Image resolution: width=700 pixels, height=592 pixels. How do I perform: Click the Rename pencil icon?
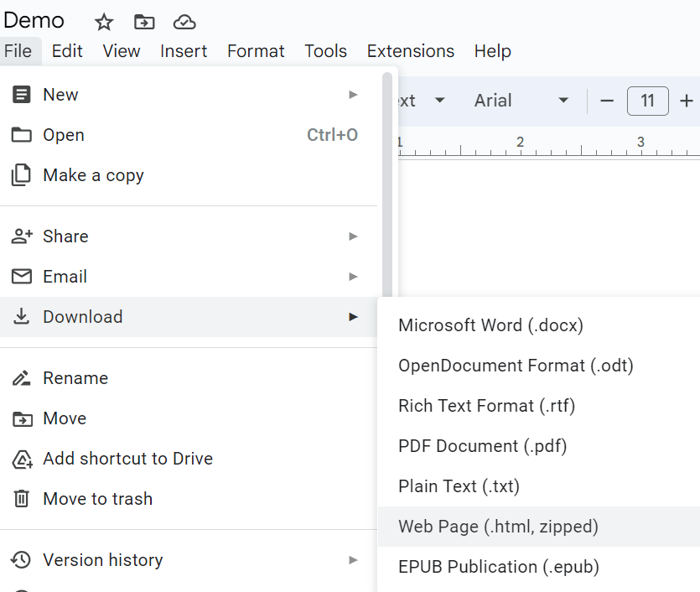[x=21, y=378]
